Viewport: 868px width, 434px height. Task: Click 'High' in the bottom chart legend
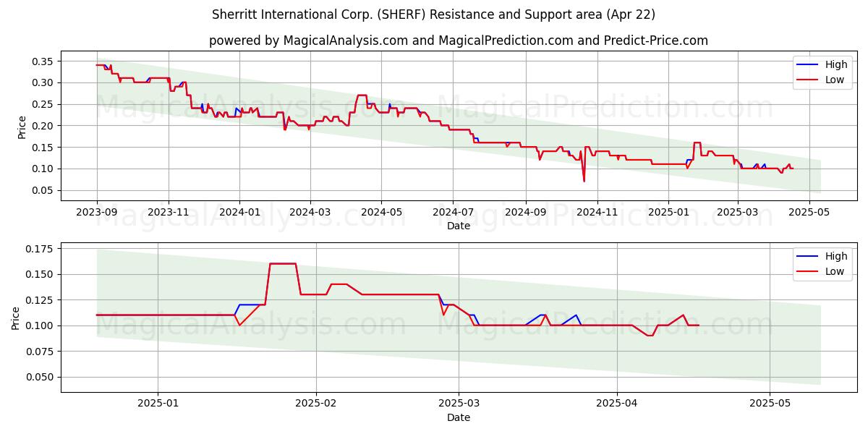pyautogui.click(x=836, y=256)
